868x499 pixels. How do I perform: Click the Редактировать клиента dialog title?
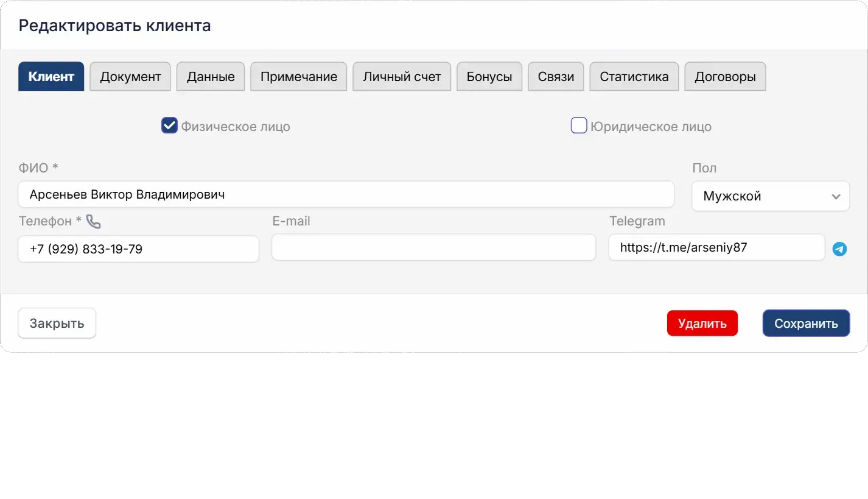click(x=115, y=26)
